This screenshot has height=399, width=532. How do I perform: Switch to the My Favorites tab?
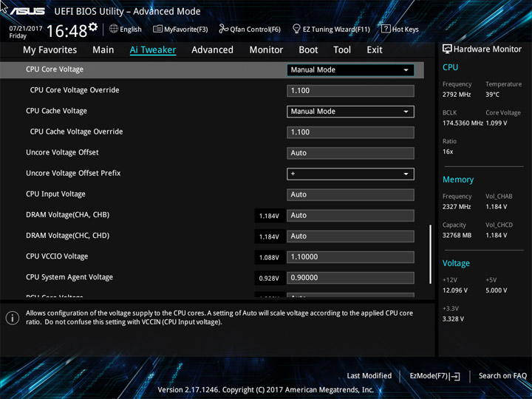[50, 50]
